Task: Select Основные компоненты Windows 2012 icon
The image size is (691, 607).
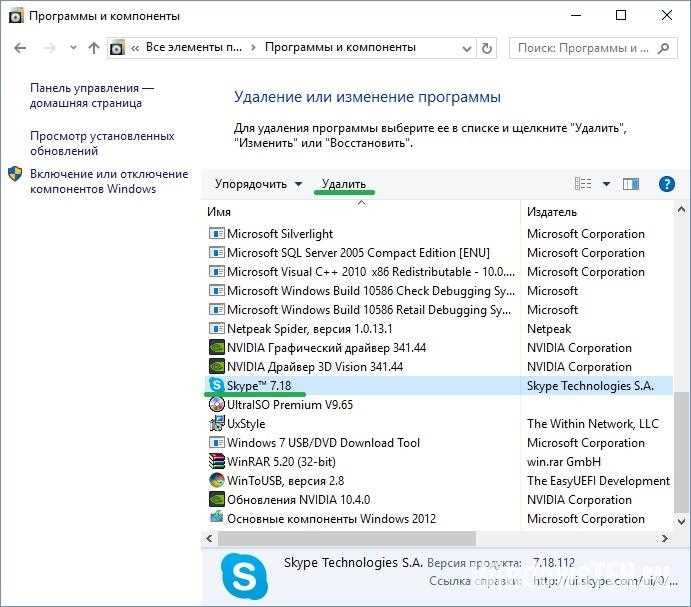Action: tap(216, 517)
